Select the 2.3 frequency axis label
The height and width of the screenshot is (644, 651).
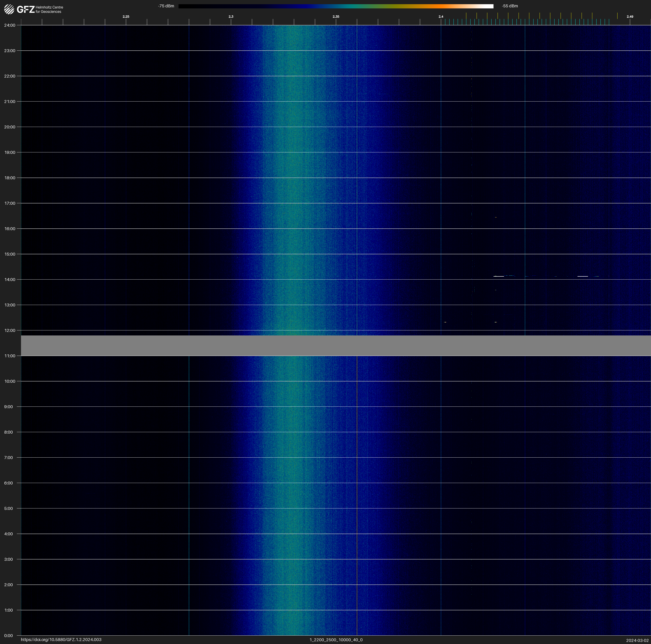pyautogui.click(x=231, y=17)
